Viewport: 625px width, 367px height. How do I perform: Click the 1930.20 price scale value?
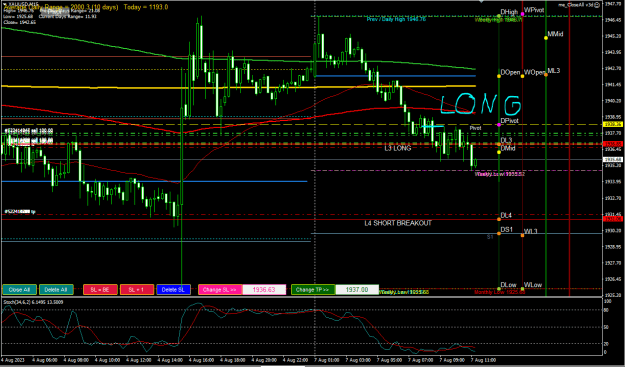click(x=613, y=231)
